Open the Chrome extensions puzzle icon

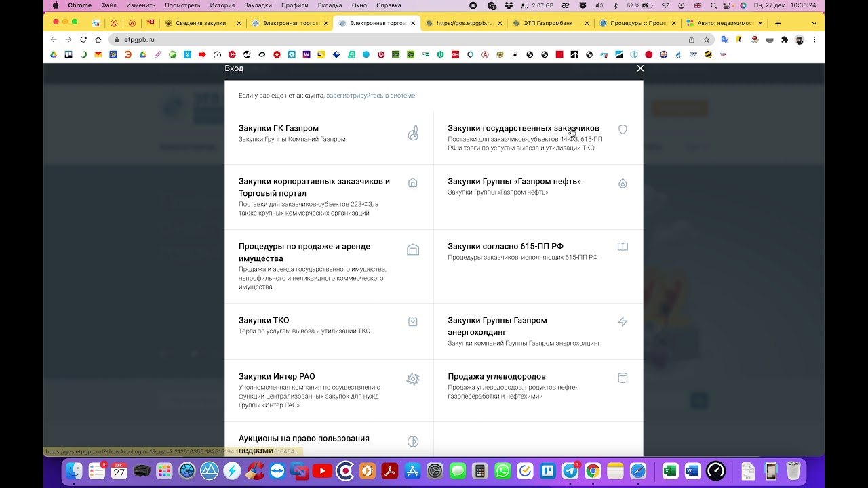point(785,39)
